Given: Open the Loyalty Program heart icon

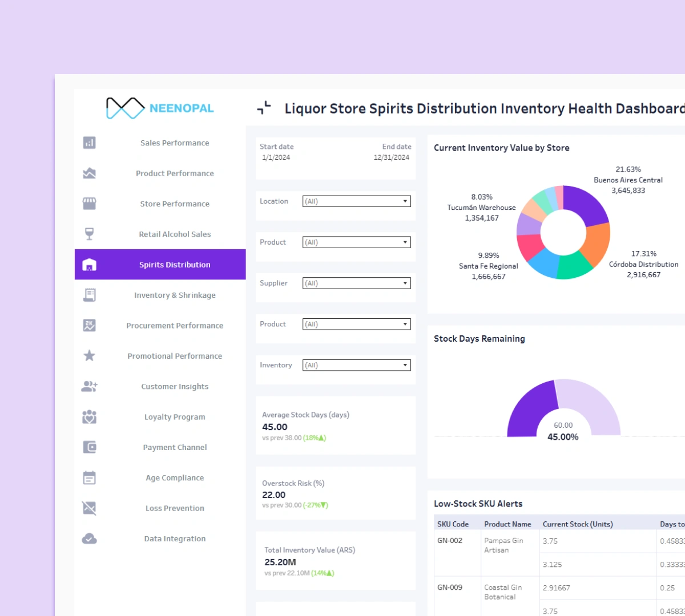Looking at the screenshot, I should (x=88, y=416).
